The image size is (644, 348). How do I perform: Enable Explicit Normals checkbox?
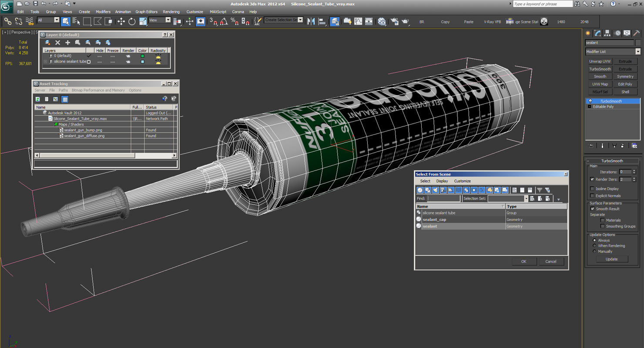pos(592,196)
